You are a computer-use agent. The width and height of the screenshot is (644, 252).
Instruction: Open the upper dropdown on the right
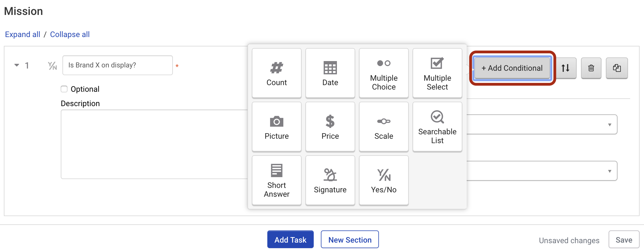tap(542, 124)
